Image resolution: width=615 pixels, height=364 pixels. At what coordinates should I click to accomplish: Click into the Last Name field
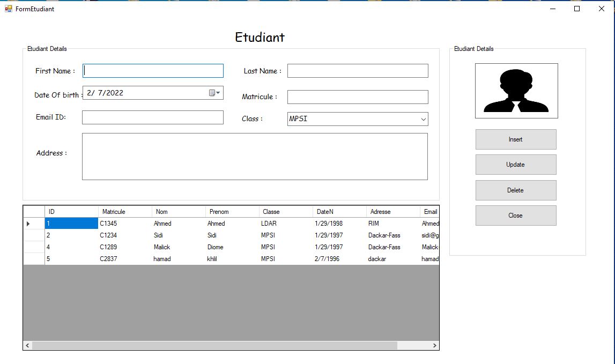click(x=358, y=71)
